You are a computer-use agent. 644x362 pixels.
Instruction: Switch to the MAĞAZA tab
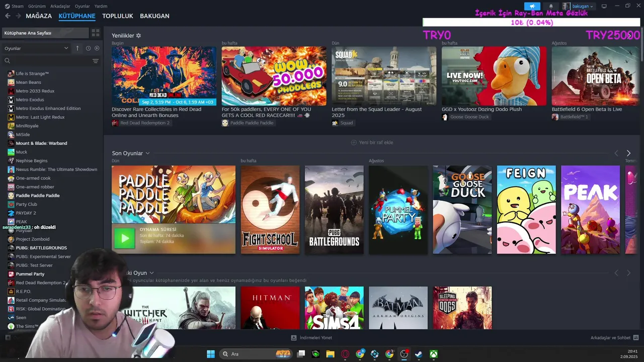(x=39, y=16)
